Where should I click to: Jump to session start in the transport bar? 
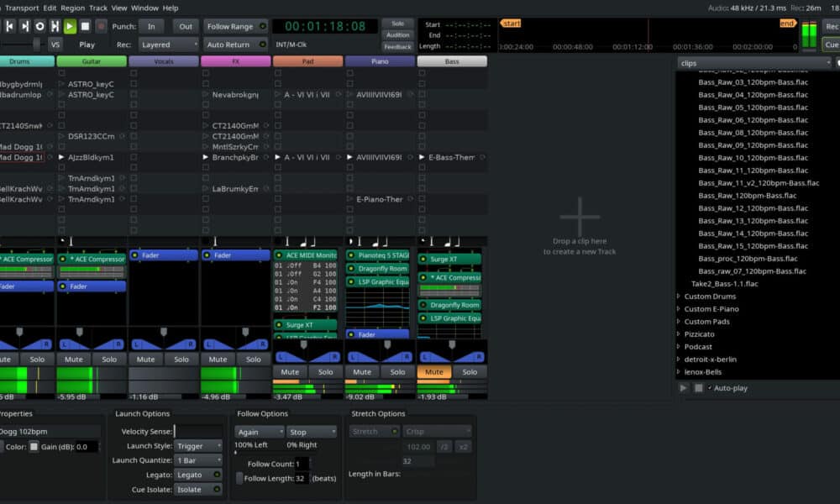pos(9,26)
